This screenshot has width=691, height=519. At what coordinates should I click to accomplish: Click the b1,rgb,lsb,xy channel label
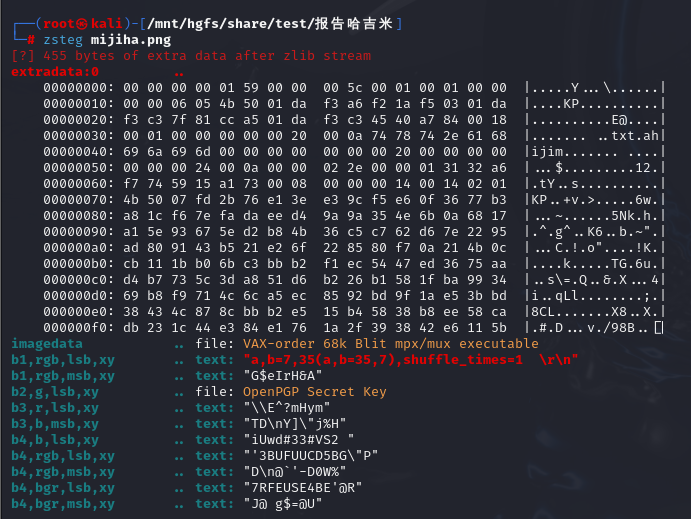pos(63,360)
